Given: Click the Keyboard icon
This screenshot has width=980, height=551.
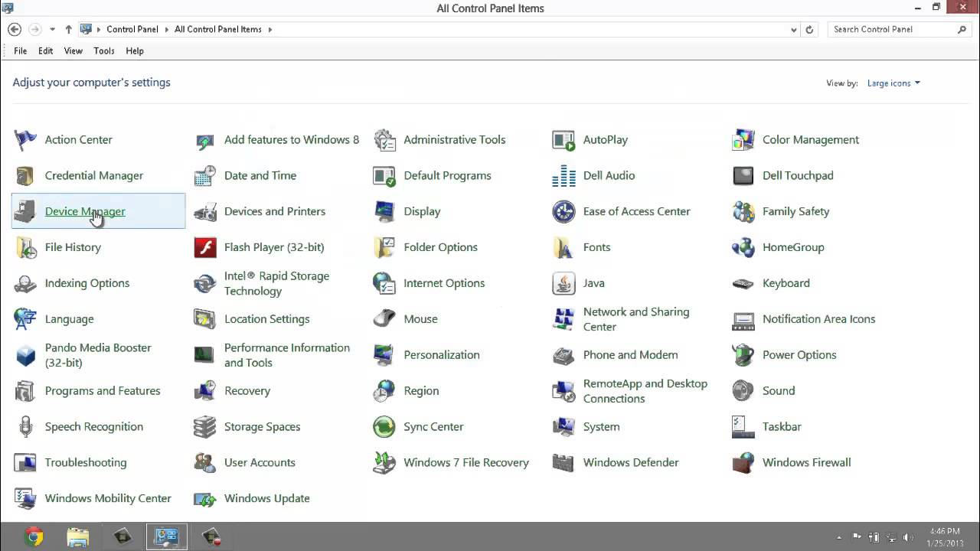Looking at the screenshot, I should (x=743, y=283).
